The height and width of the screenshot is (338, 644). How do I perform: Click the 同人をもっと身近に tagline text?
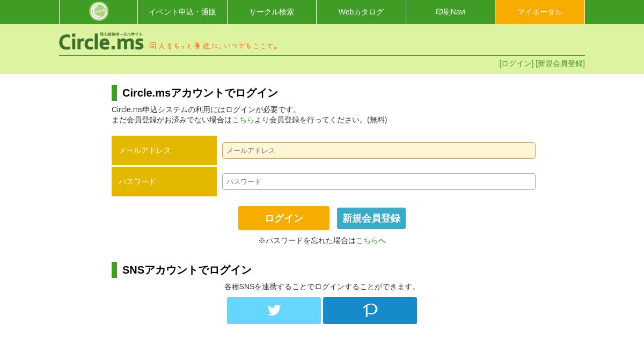[x=215, y=46]
